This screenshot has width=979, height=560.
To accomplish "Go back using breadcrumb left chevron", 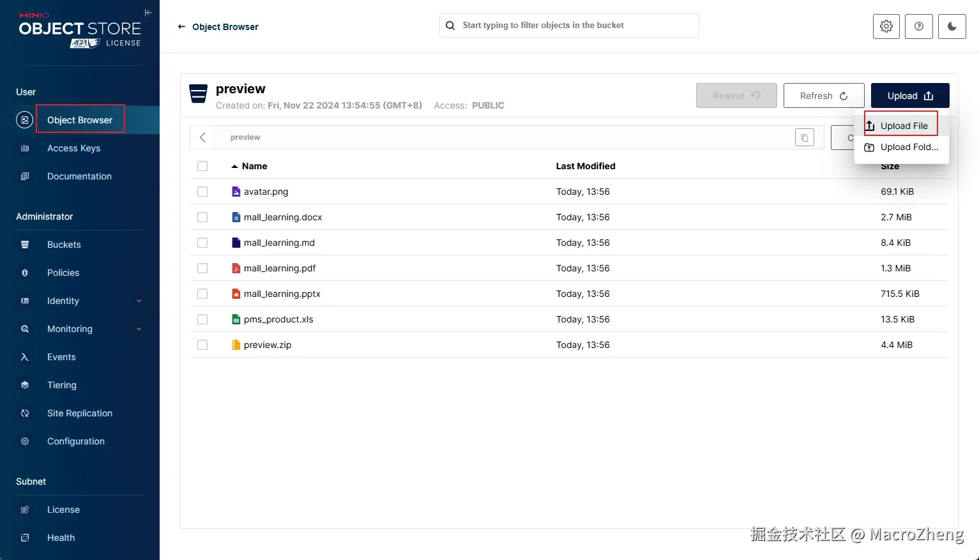I will [x=202, y=137].
